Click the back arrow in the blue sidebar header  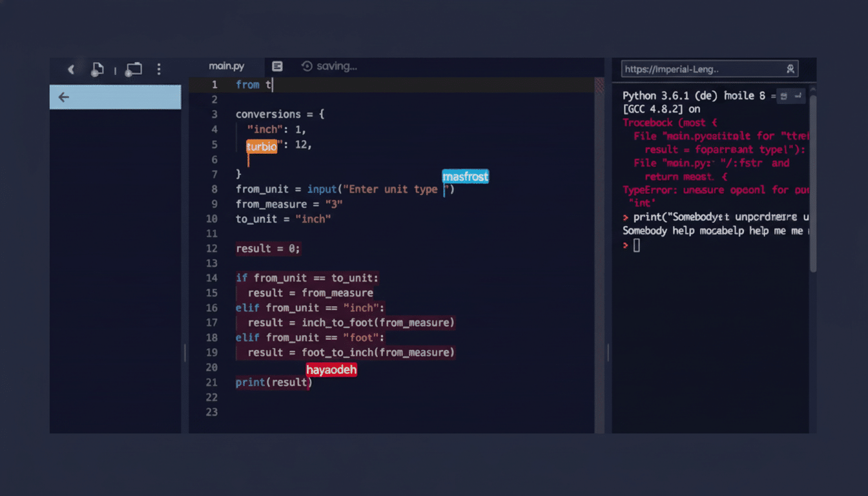pyautogui.click(x=63, y=97)
